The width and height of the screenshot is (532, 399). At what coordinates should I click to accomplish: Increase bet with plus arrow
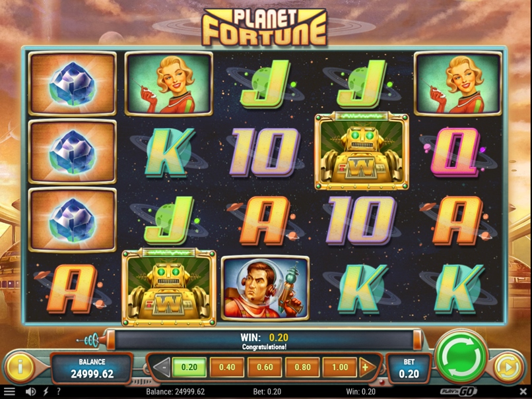[x=367, y=367]
